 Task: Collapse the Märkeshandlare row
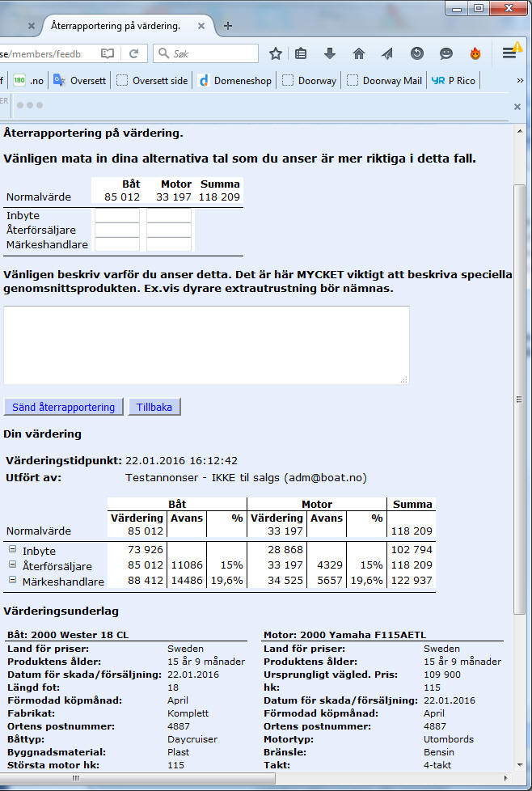(13, 581)
